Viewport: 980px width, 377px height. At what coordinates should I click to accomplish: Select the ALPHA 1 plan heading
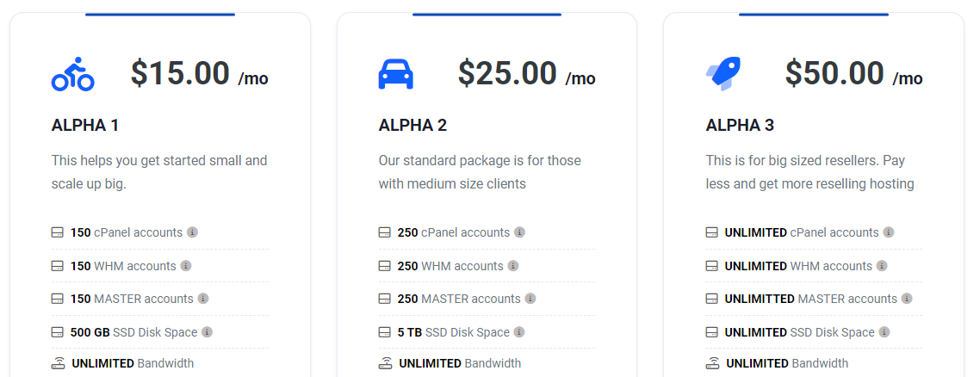(85, 126)
